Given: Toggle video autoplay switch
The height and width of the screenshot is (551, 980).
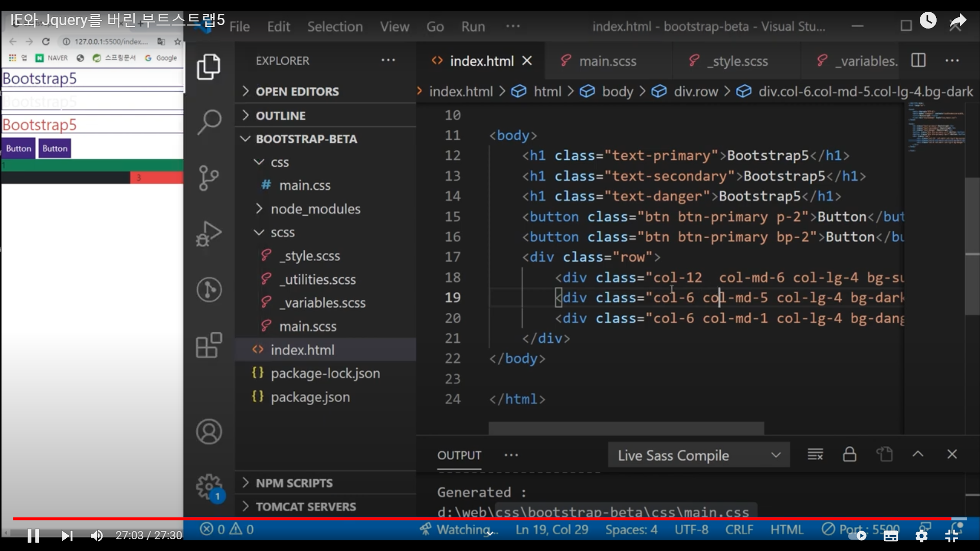Looking at the screenshot, I should (857, 536).
